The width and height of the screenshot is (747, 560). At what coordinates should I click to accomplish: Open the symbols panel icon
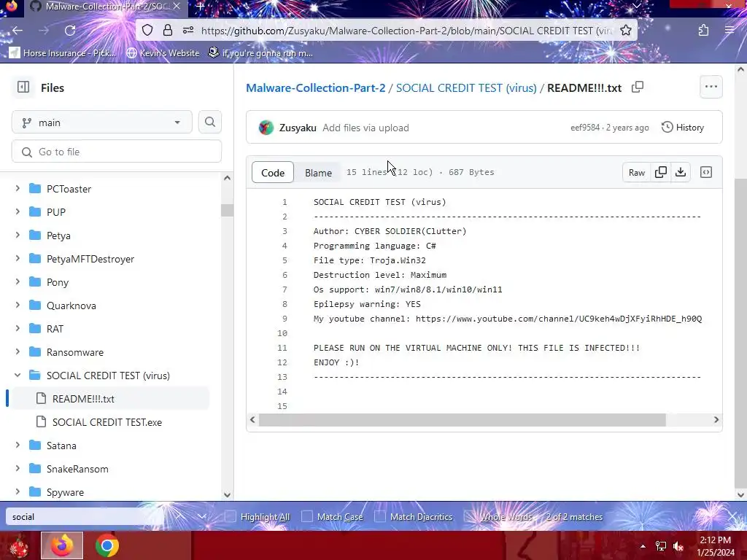706,172
